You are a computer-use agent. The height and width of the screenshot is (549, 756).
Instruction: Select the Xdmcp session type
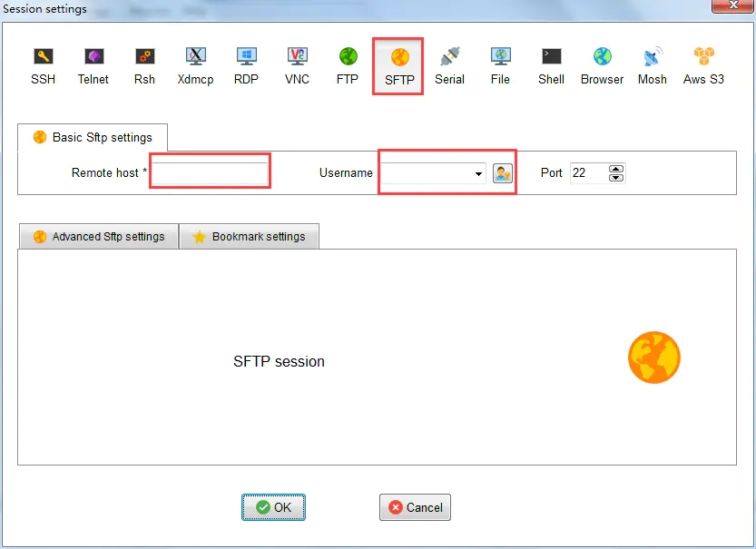pyautogui.click(x=195, y=64)
